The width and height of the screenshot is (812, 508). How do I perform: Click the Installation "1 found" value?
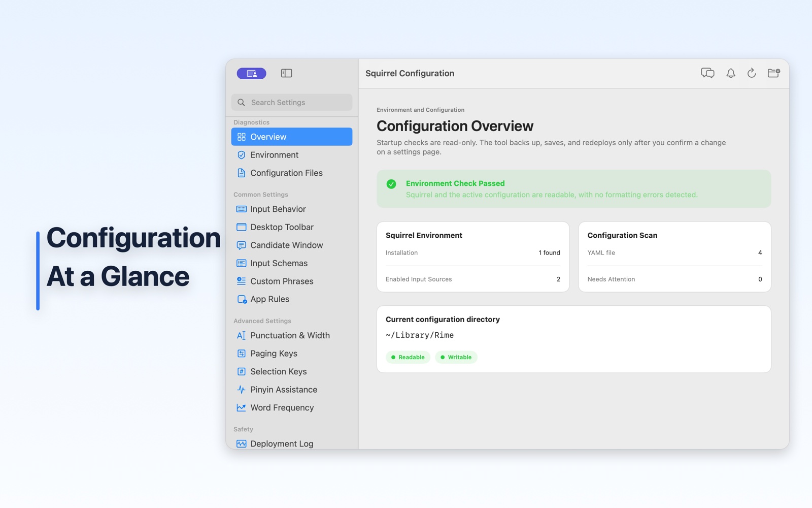pyautogui.click(x=549, y=253)
